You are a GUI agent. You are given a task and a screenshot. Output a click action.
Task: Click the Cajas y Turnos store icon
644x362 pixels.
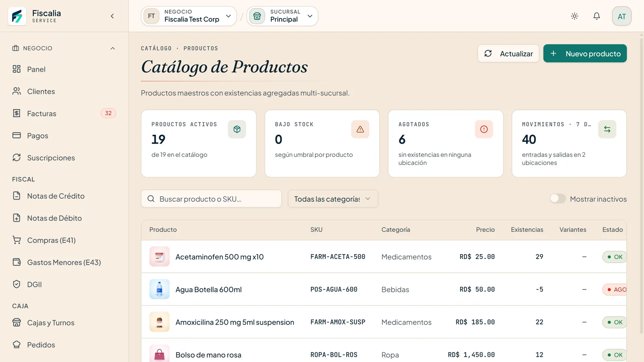click(17, 323)
